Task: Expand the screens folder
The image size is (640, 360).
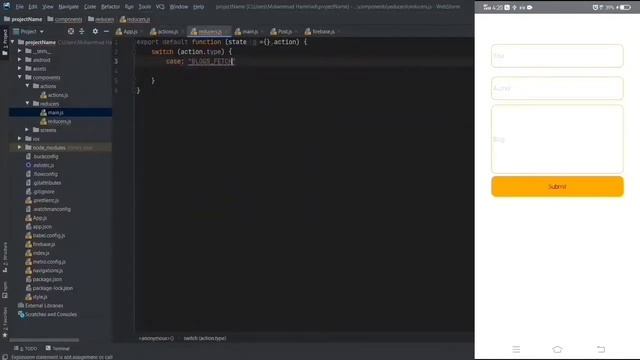Action: tap(27, 130)
